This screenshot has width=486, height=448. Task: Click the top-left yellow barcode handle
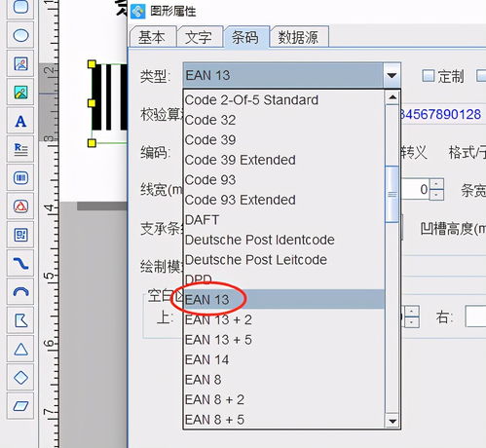tap(92, 64)
